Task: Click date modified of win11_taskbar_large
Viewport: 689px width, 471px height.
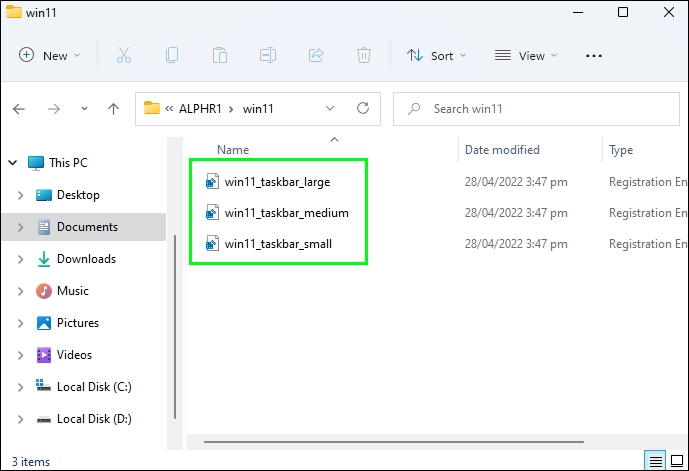Action: (516, 182)
